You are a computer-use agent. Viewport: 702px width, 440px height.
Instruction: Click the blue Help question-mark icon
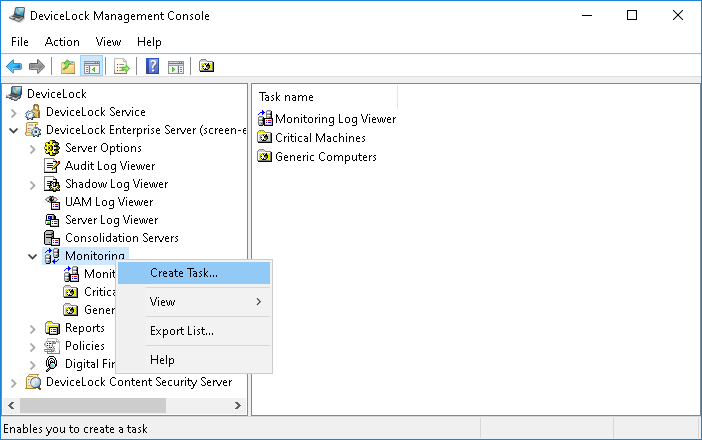(x=152, y=67)
